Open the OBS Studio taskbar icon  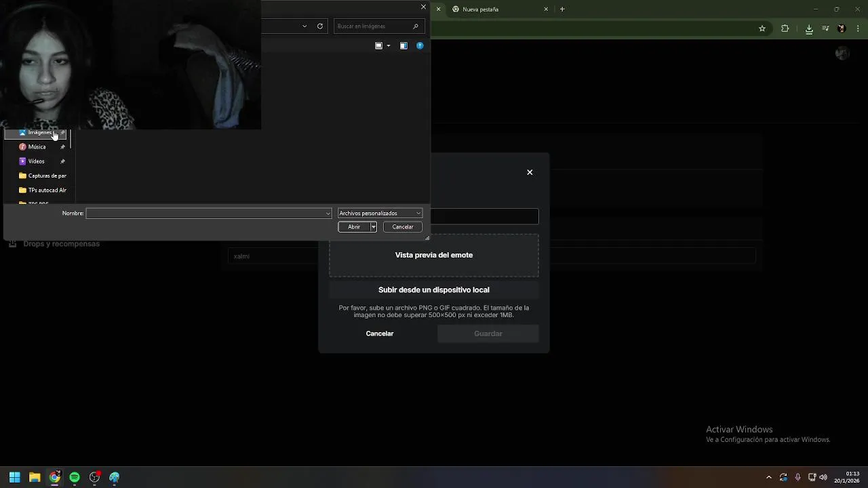(x=94, y=477)
